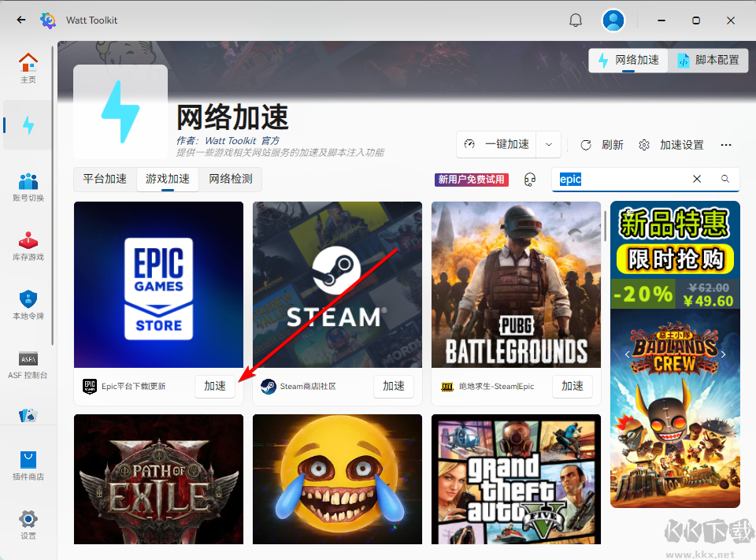The width and height of the screenshot is (756, 560).
Task: Switch to the 脚本配置 top tab
Action: point(708,61)
